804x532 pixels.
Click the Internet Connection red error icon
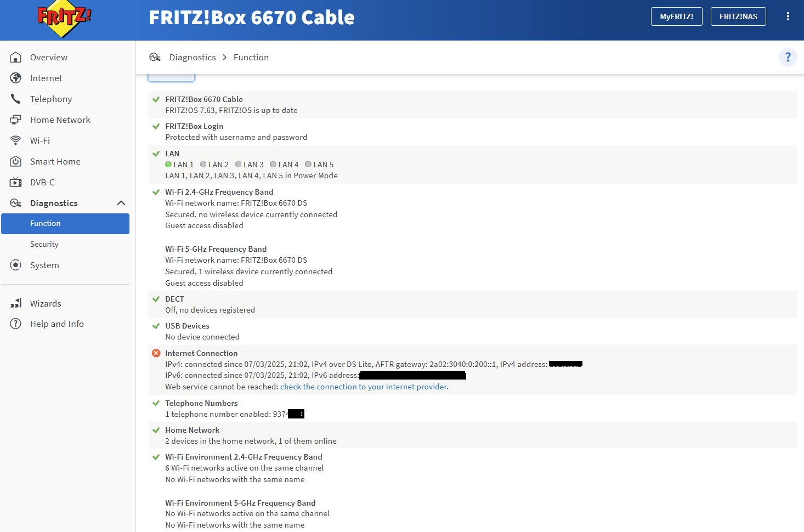click(x=156, y=353)
